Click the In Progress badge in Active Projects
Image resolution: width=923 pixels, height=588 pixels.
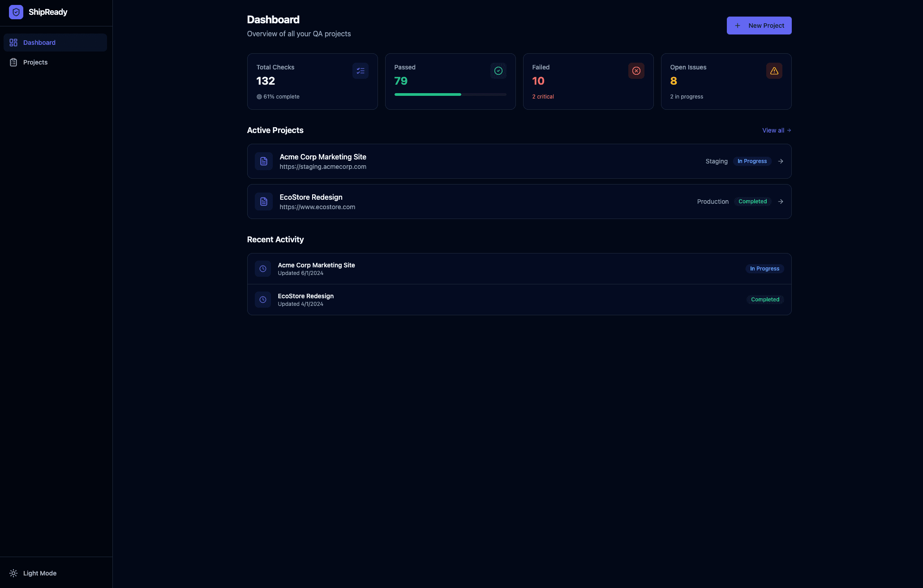pos(752,161)
